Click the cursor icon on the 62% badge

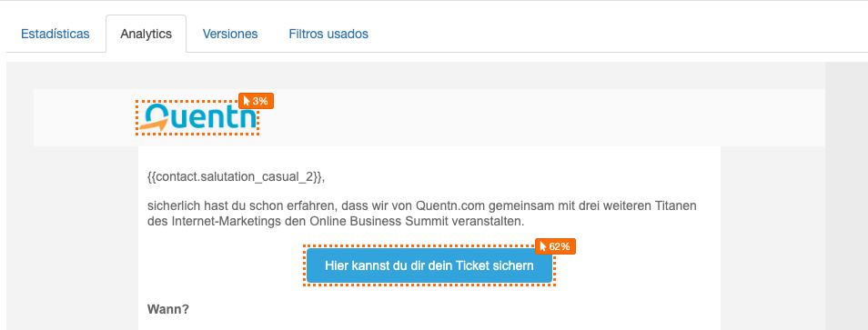click(x=543, y=246)
